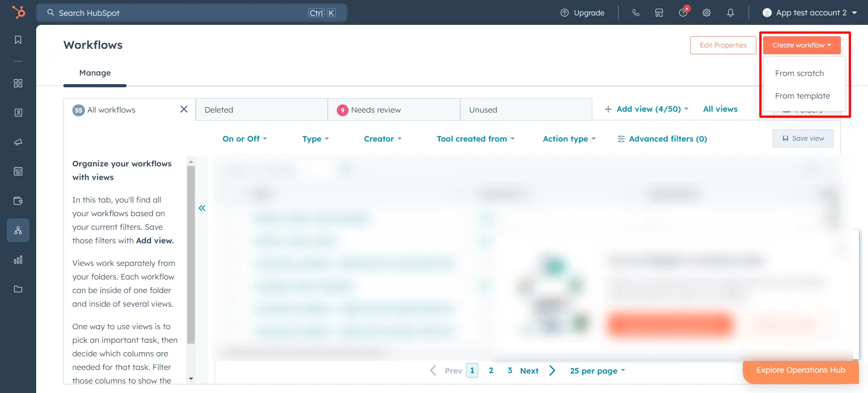Switch to the Manage tab

[95, 73]
